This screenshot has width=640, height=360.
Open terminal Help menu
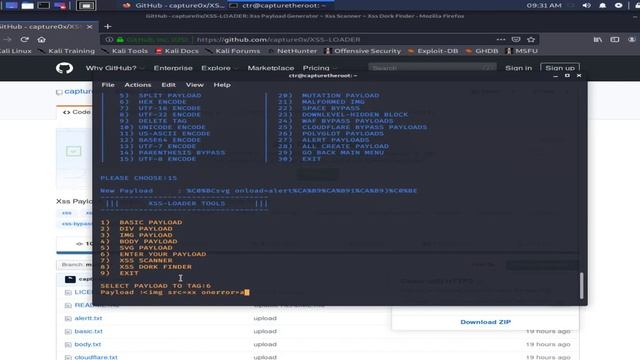(222, 84)
